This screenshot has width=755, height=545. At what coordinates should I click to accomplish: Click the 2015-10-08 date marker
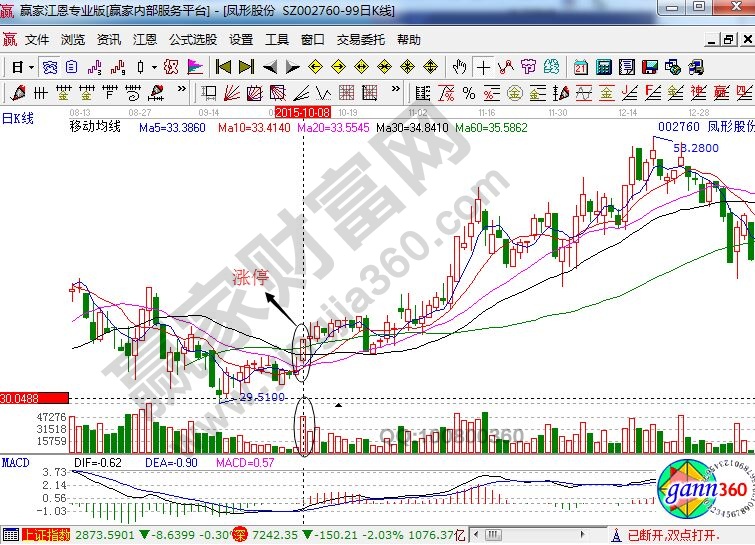302,114
